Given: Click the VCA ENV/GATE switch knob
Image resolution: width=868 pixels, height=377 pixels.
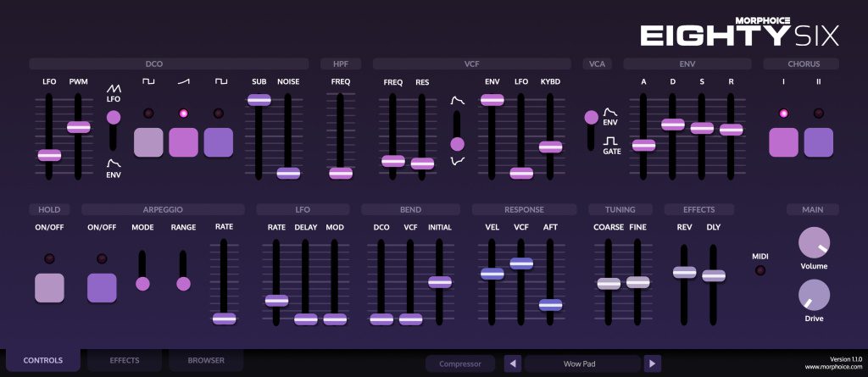Looking at the screenshot, I should point(591,118).
